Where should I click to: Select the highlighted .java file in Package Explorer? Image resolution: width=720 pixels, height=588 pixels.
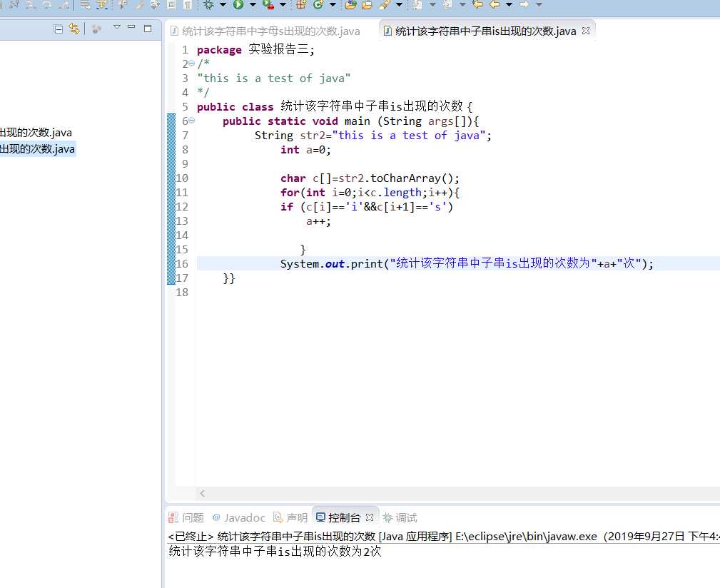coord(37,149)
